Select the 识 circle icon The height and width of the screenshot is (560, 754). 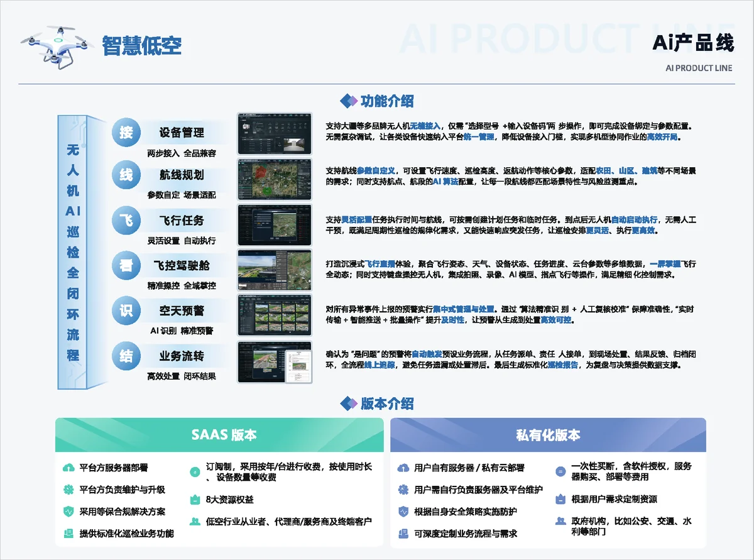(x=126, y=310)
